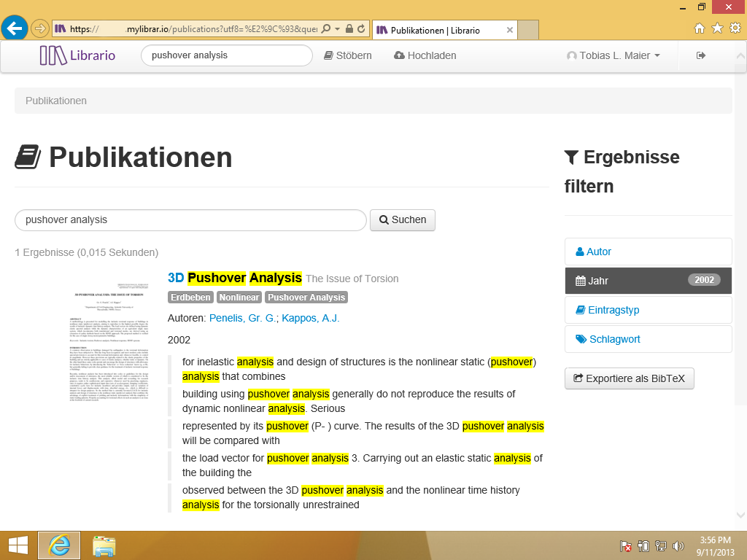Screen dimensions: 747x560
Task: Refresh page using address bar reload icon
Action: coord(361,29)
